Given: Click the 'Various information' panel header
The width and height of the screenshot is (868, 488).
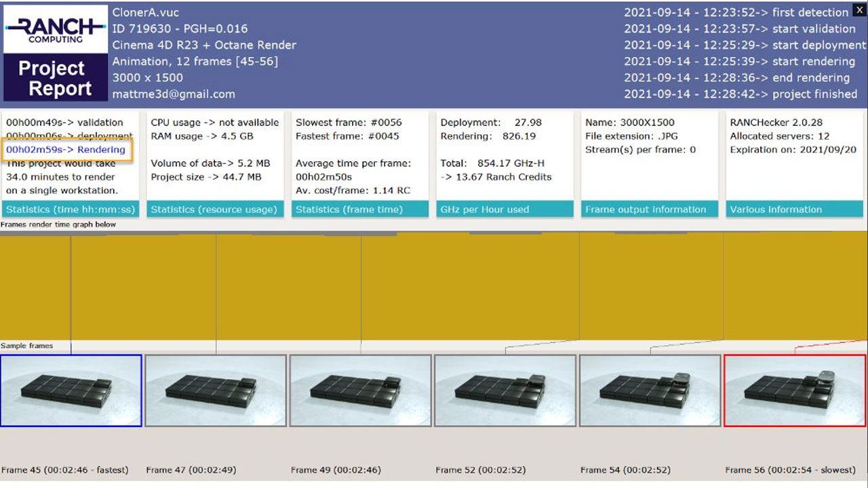Looking at the screenshot, I should coord(795,209).
